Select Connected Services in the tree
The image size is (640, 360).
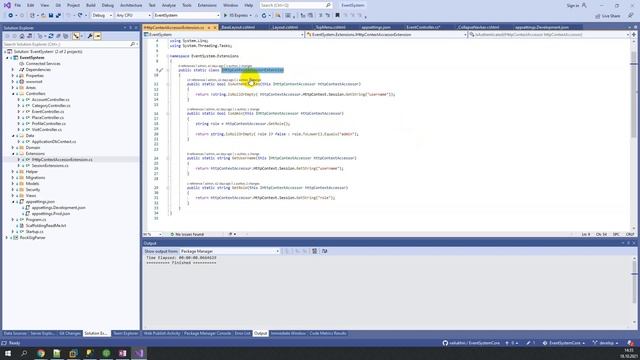coord(43,64)
